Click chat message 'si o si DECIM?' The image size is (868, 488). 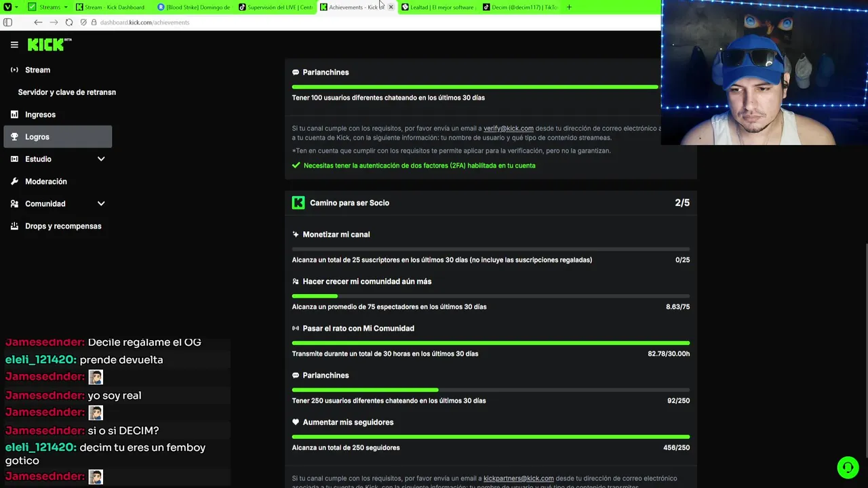pos(123,430)
